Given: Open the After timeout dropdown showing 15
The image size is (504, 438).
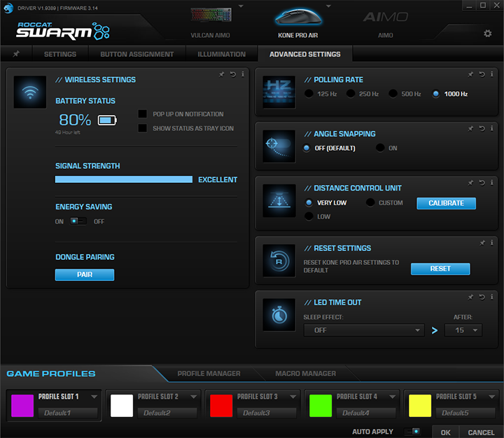Looking at the screenshot, I should click(x=464, y=330).
